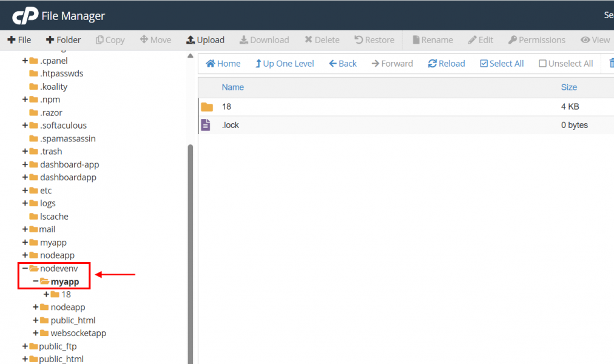Click the trash icon at toolbar edge
This screenshot has width=614, height=364.
pos(611,63)
